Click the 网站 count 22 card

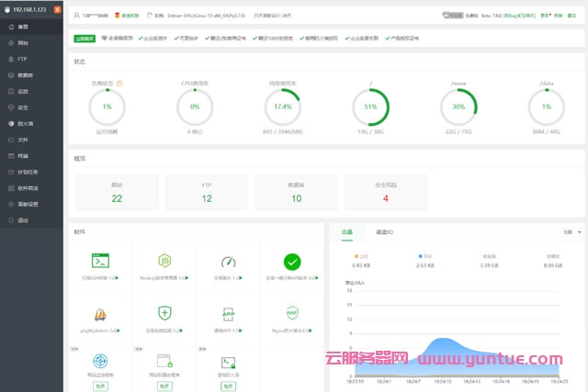tap(117, 193)
